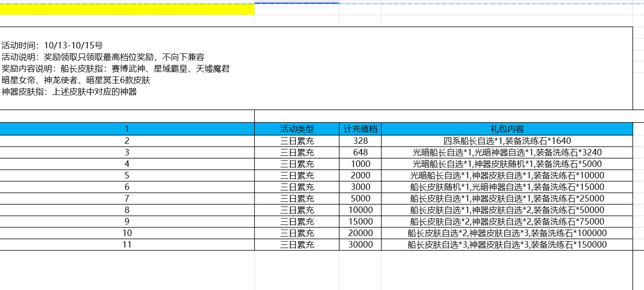Select the line starting with 活动说明
Screen dimensions: 644x290
(103, 57)
